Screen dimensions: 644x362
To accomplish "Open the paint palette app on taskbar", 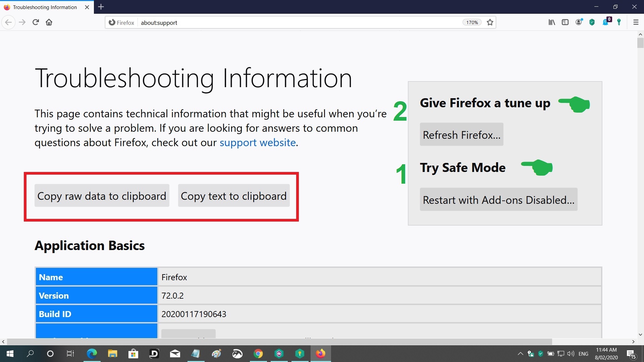I will pos(216,354).
